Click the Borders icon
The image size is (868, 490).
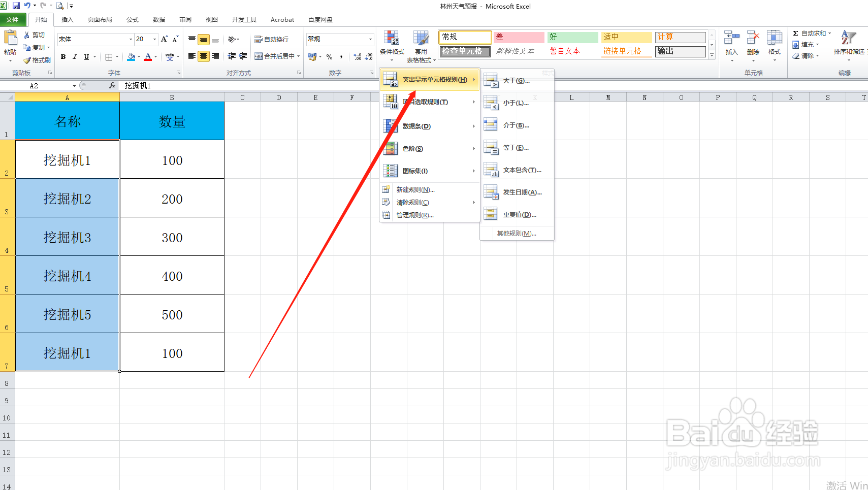109,57
